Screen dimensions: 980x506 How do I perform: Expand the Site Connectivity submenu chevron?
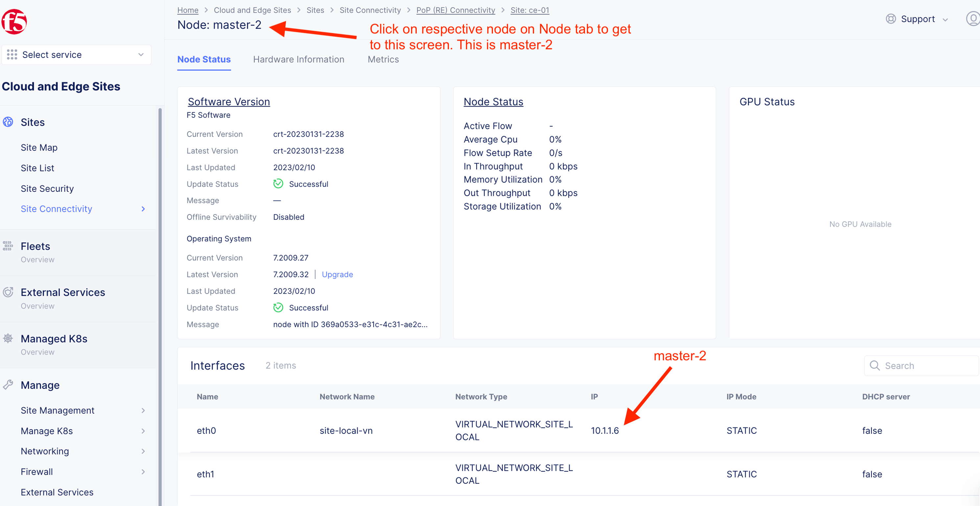tap(143, 209)
